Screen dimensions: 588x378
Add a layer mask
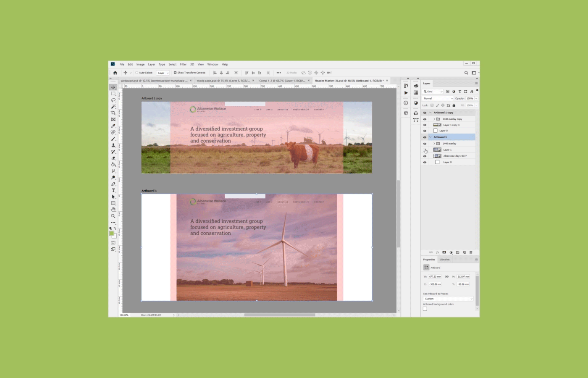[444, 252]
